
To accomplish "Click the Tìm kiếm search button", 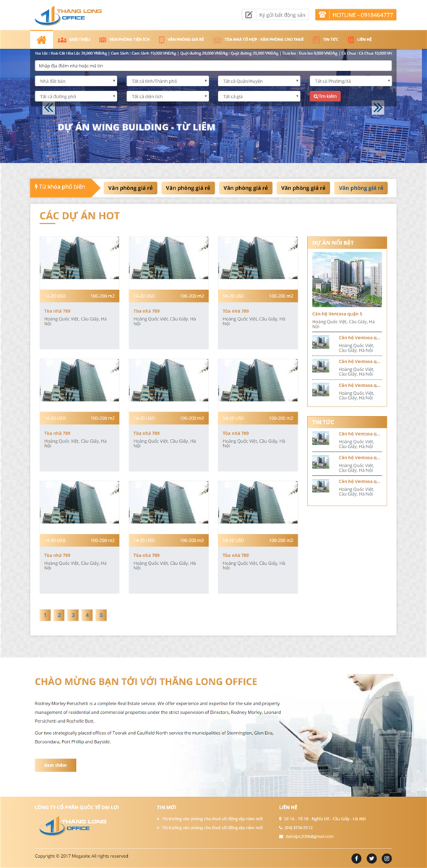I will (x=325, y=96).
